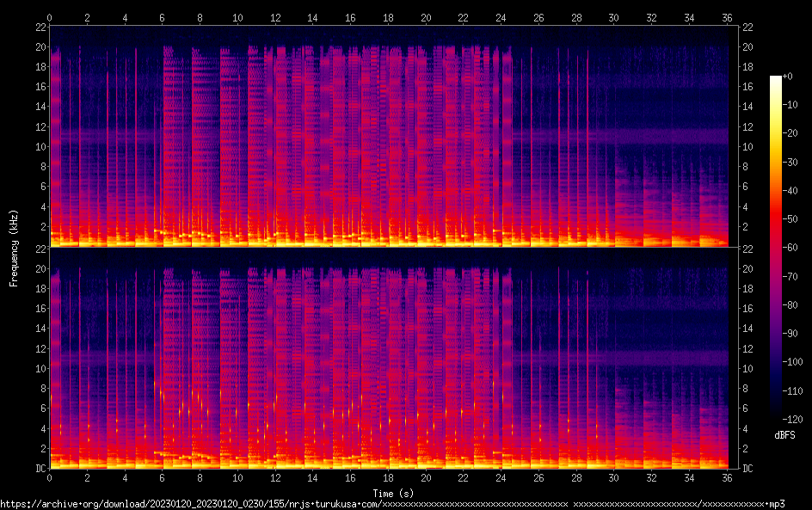Click the dBFS color gradient bar
This screenshot has height=510, width=812.
tap(776, 249)
